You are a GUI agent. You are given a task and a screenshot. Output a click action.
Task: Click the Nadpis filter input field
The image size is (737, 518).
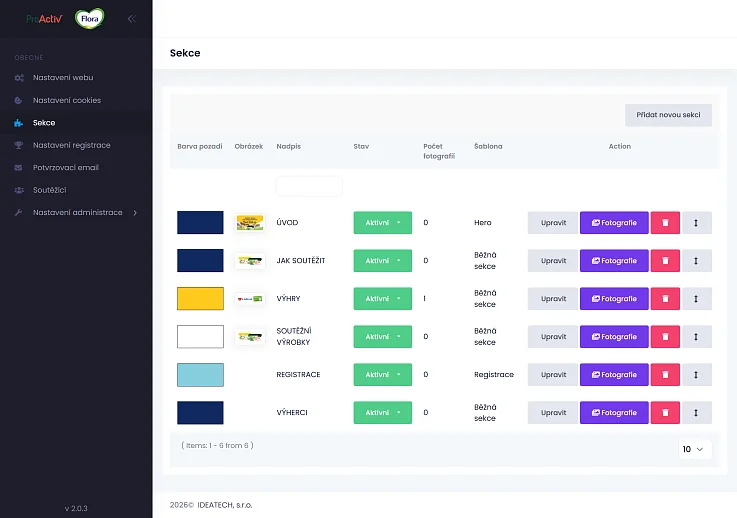[x=309, y=186]
